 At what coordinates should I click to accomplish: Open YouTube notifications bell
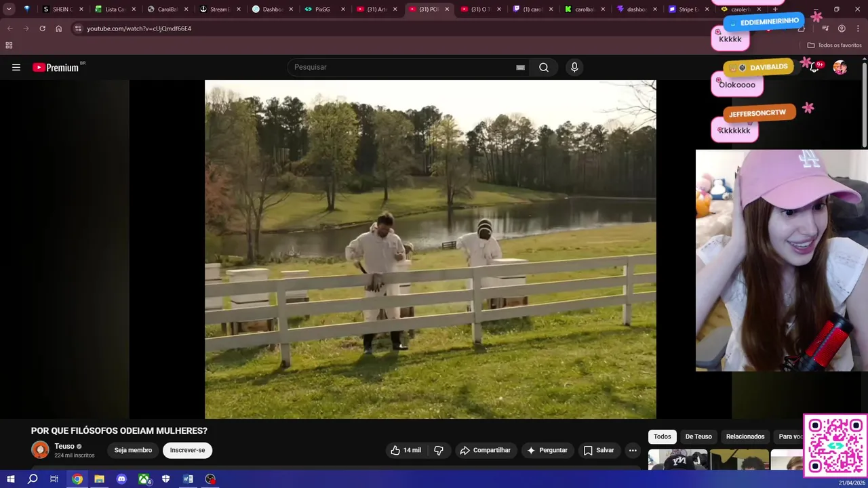pyautogui.click(x=814, y=67)
